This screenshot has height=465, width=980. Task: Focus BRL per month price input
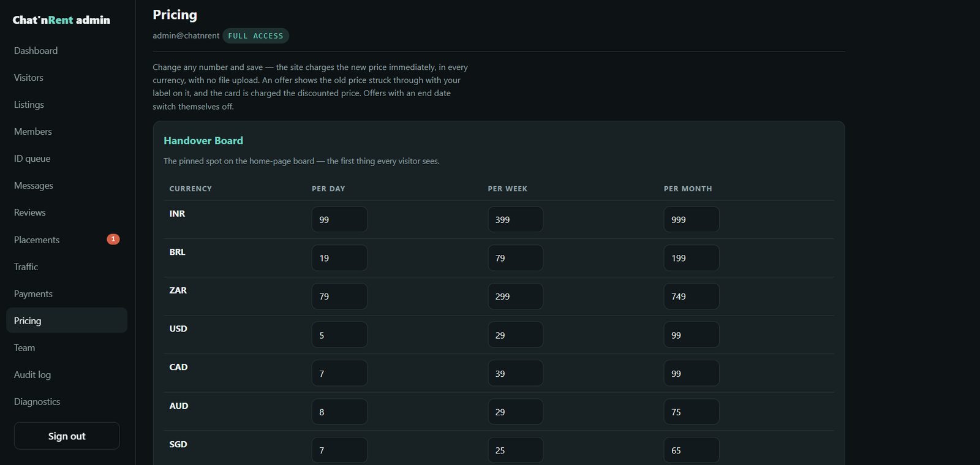692,258
